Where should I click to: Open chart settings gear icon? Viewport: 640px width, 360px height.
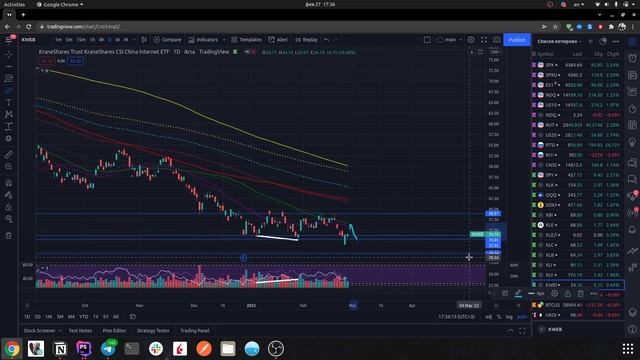point(471,40)
